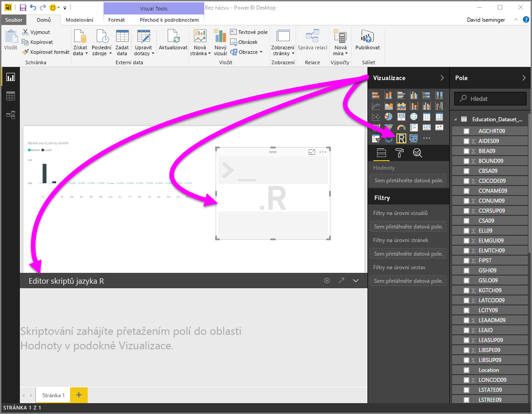The height and width of the screenshot is (414, 532).
Task: Select the R script visual icon
Action: pos(401,138)
